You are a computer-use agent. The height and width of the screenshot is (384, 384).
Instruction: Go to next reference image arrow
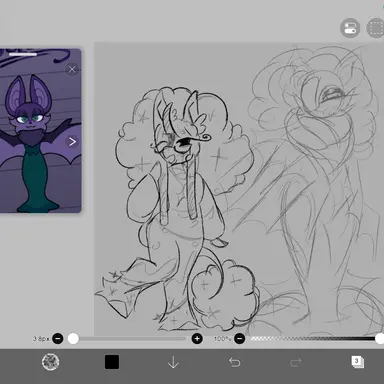(x=72, y=142)
